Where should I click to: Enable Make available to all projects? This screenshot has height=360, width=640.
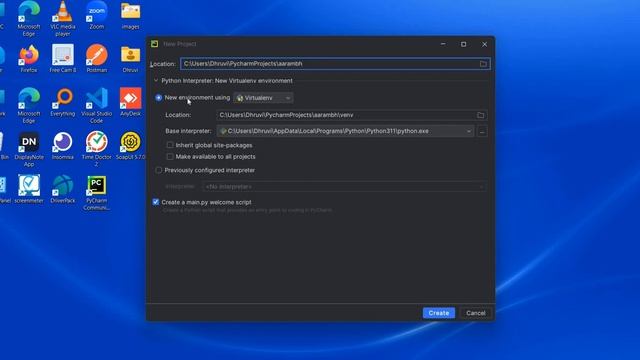click(170, 157)
